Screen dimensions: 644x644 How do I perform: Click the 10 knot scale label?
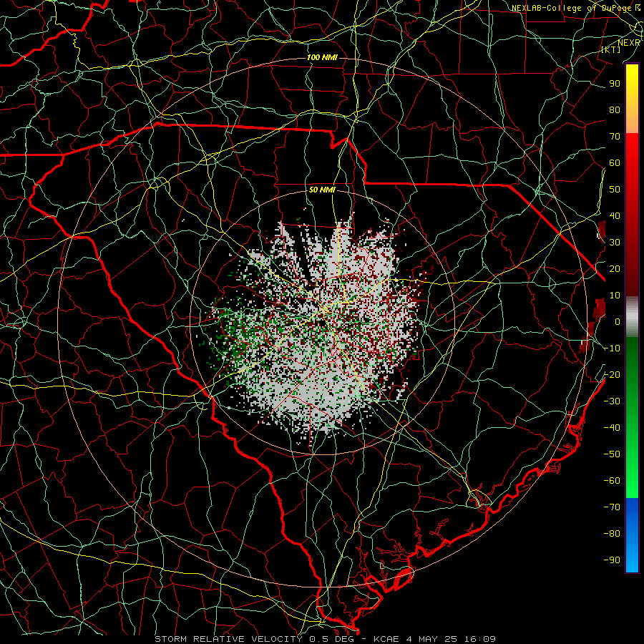click(615, 296)
